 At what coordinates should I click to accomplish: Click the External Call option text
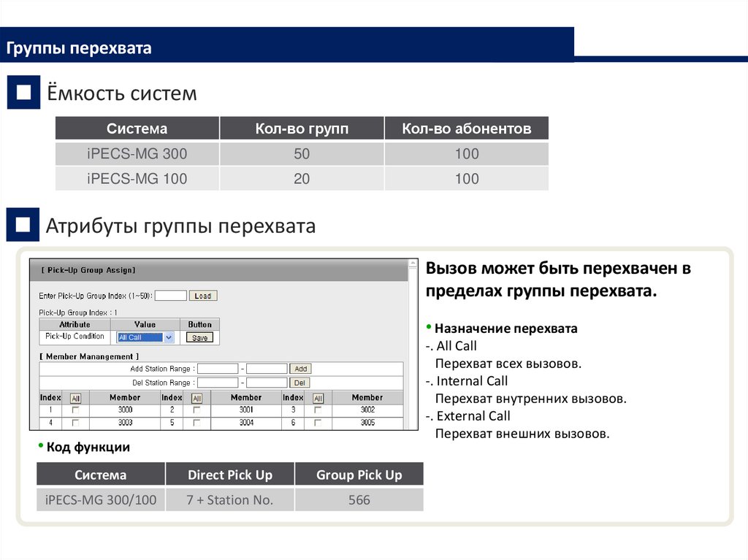[x=473, y=416]
